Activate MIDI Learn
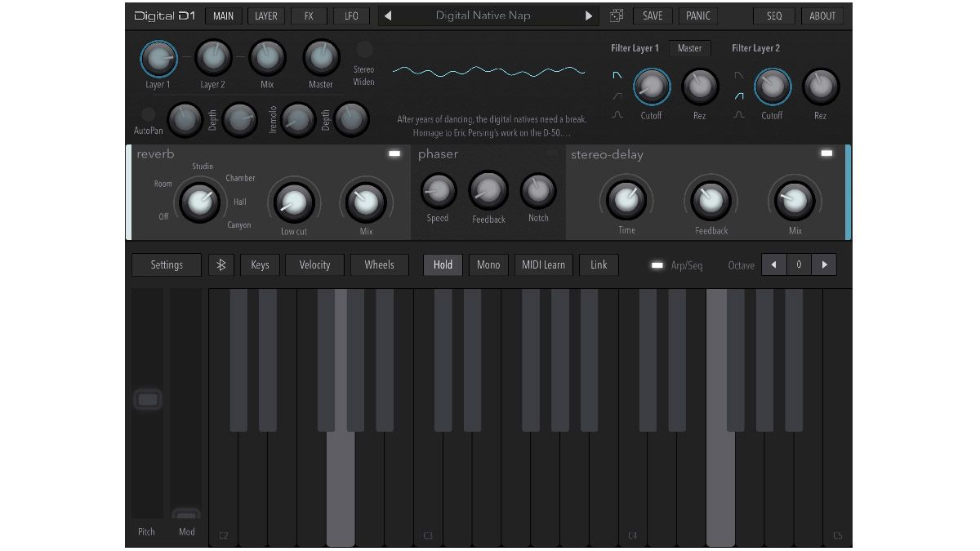This screenshot has width=980, height=551. click(x=543, y=264)
